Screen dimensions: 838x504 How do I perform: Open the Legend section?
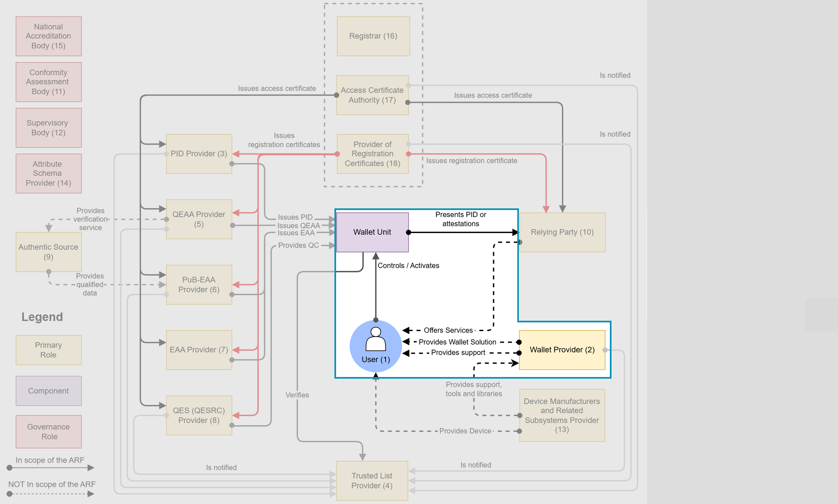tap(42, 317)
